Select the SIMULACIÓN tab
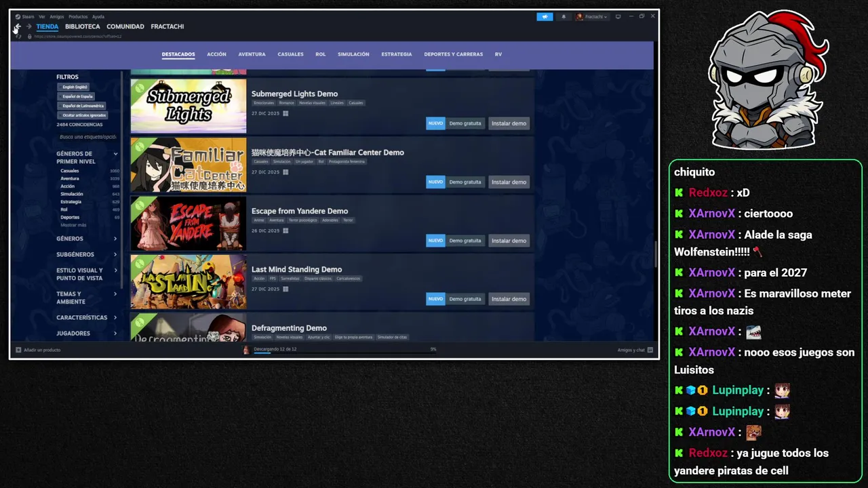 click(353, 54)
